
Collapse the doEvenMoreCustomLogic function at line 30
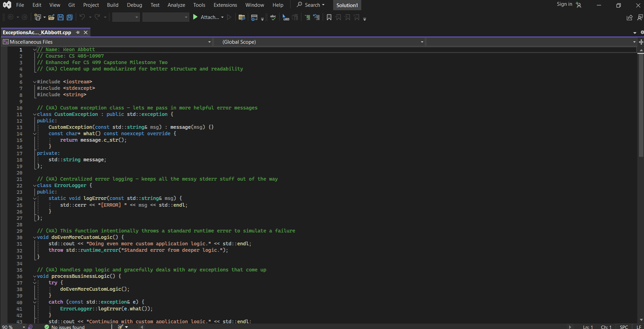coord(35,237)
